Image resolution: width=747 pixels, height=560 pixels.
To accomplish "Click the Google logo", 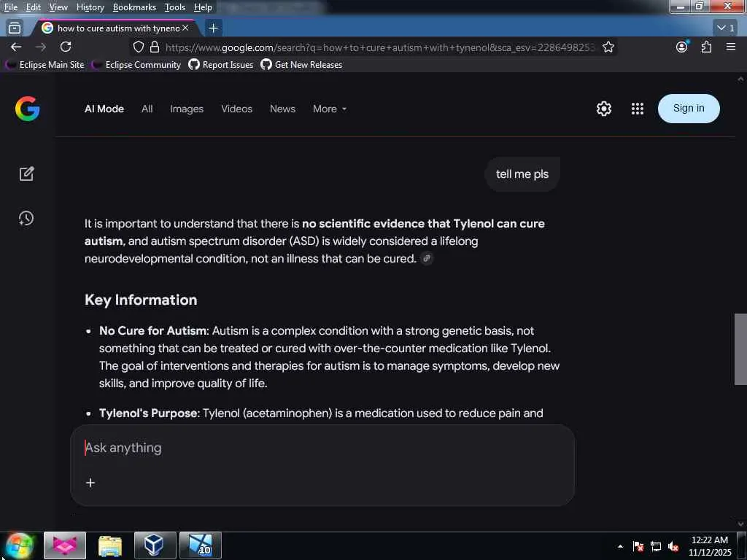I will (27, 109).
